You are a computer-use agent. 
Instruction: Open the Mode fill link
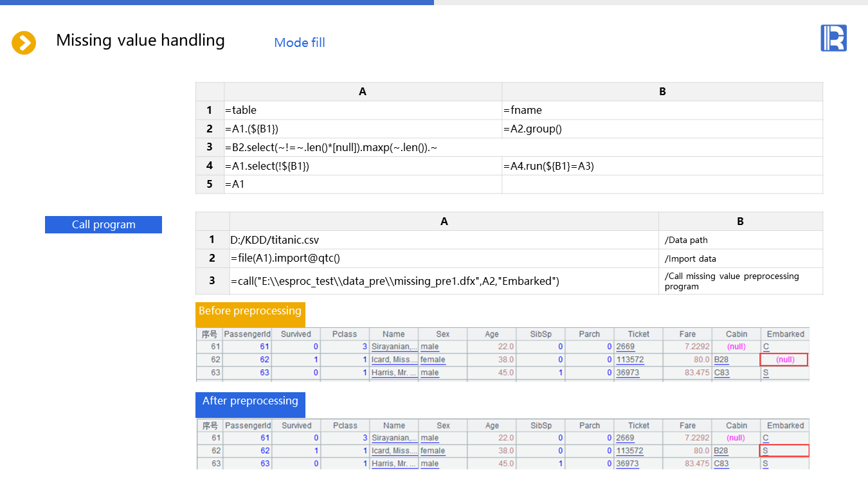299,43
